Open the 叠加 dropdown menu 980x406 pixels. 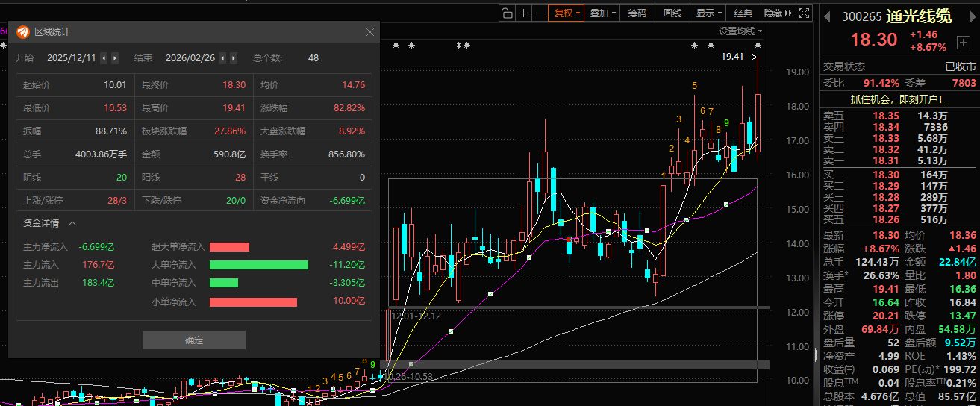pos(603,13)
